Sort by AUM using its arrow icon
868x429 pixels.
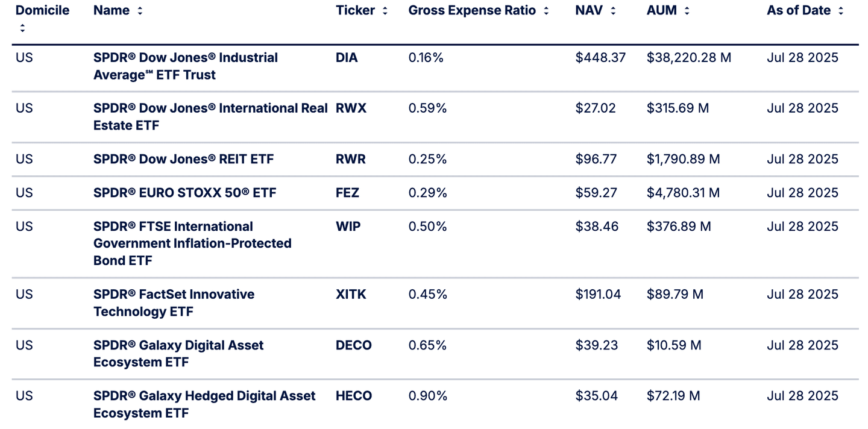point(687,11)
